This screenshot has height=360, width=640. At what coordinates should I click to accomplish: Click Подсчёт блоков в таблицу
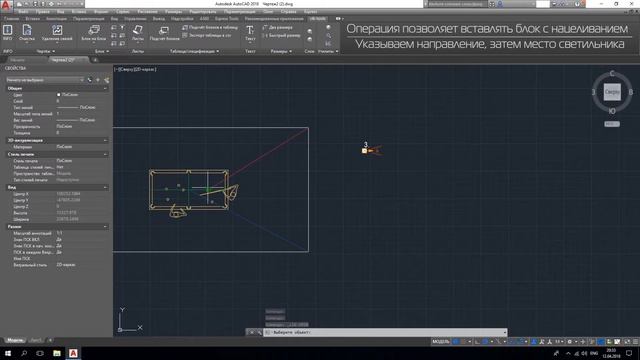[x=210, y=27]
